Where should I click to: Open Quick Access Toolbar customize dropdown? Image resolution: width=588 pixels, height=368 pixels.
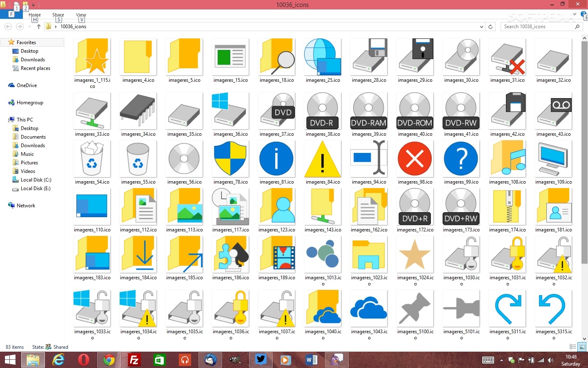pyautogui.click(x=33, y=5)
